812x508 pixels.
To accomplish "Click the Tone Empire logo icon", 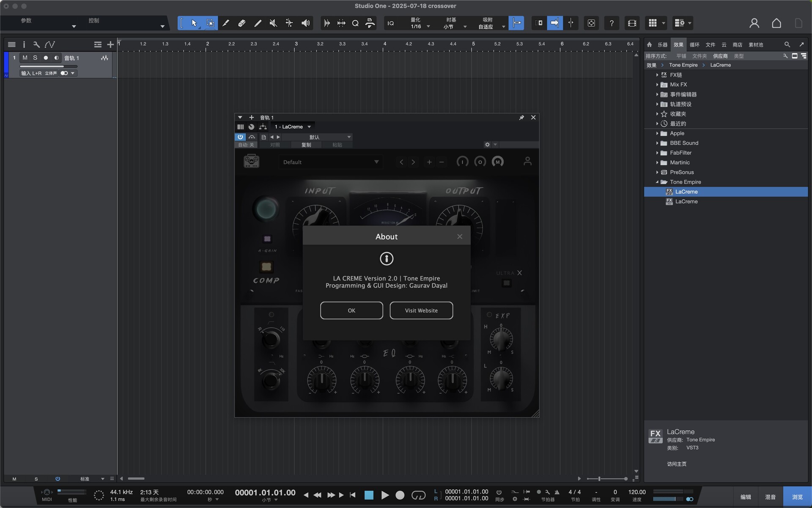I will point(251,161).
